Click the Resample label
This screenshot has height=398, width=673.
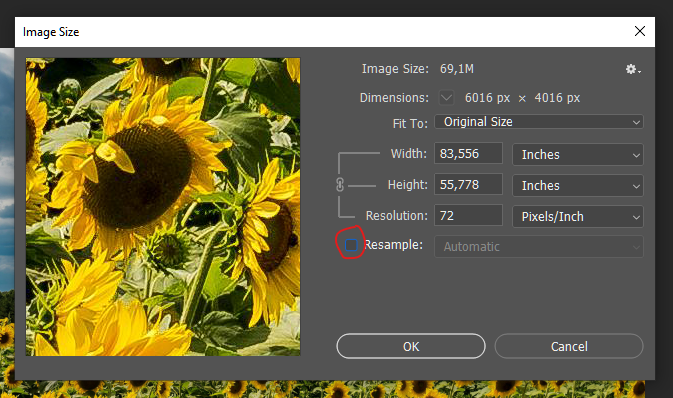click(393, 245)
